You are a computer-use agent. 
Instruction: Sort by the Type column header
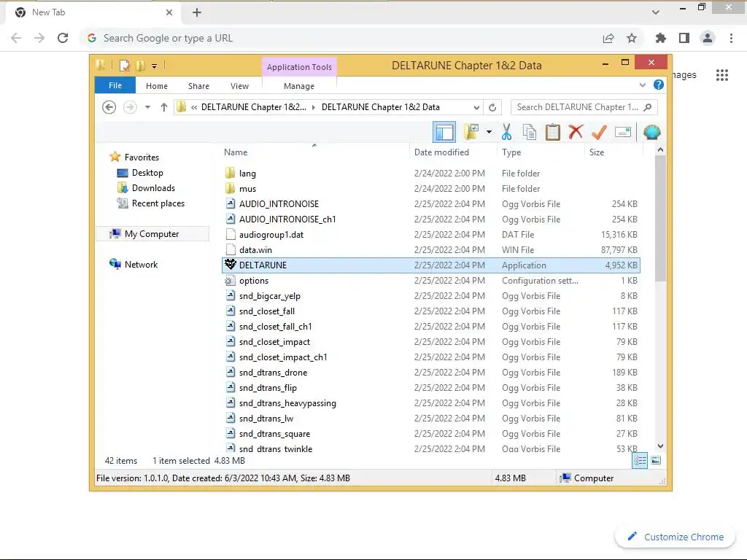[x=541, y=152]
